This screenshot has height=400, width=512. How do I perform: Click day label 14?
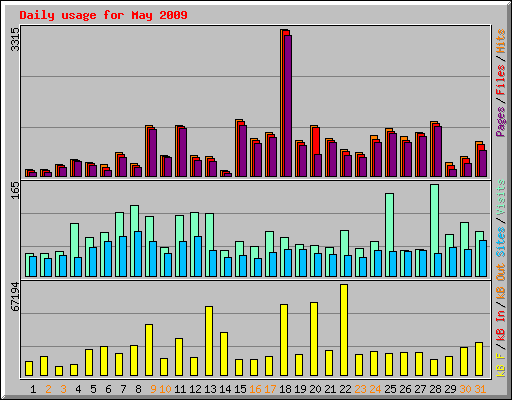pyautogui.click(x=225, y=389)
